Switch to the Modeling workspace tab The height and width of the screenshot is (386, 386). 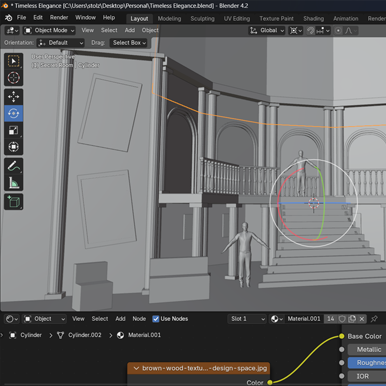[169, 19]
